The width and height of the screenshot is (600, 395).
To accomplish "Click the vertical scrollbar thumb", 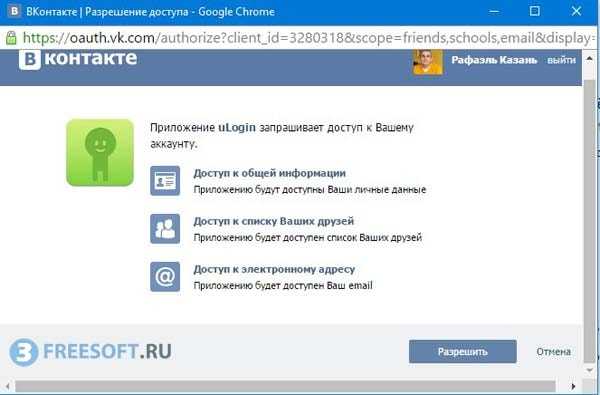I will pos(589,221).
